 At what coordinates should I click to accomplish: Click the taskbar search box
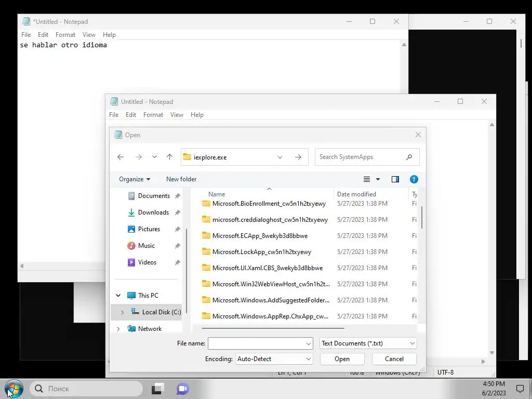point(86,389)
